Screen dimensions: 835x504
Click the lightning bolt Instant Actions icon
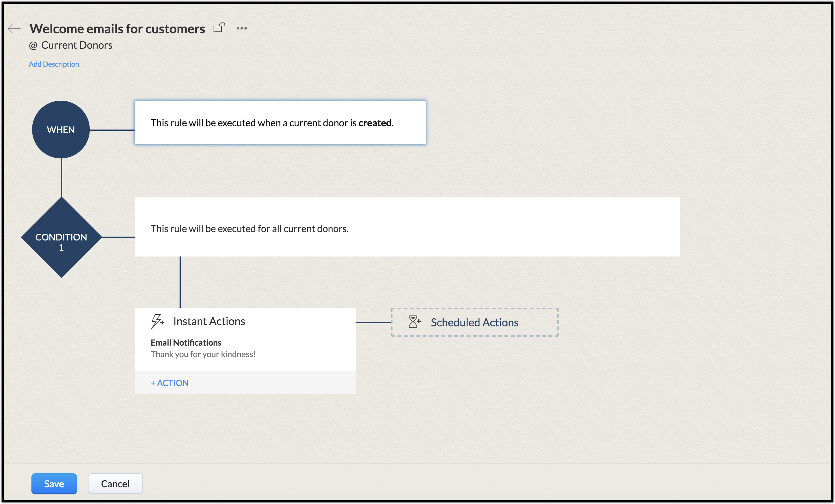click(x=157, y=321)
